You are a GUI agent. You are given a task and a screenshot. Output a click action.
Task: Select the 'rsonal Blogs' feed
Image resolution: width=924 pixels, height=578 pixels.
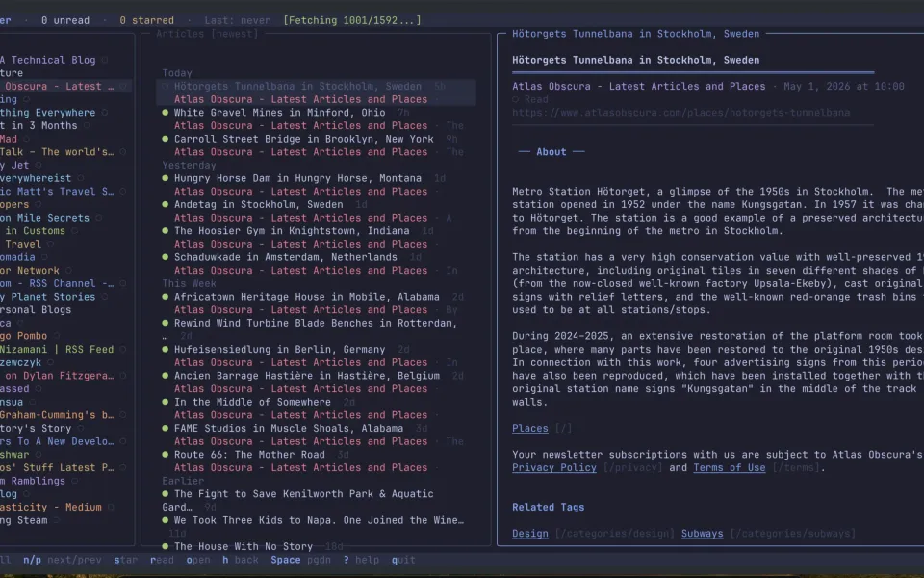point(36,309)
